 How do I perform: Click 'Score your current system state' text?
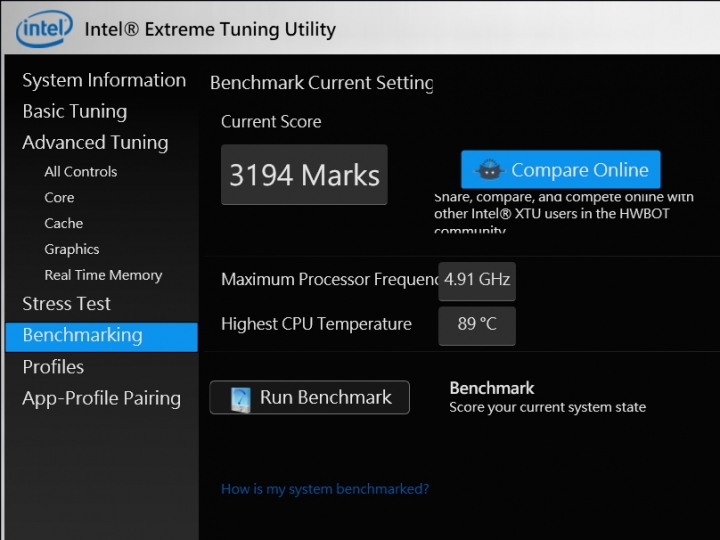click(548, 407)
